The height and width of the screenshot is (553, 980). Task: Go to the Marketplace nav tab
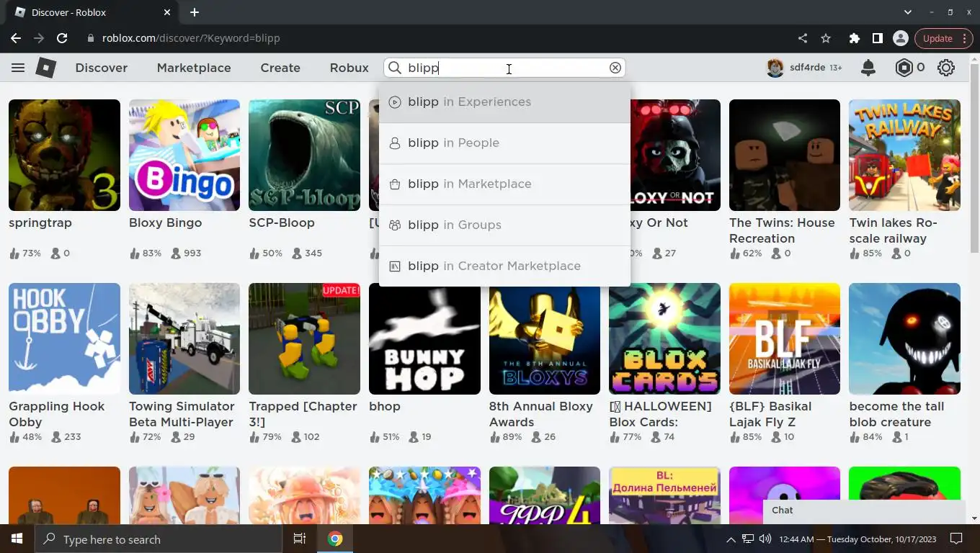click(x=194, y=68)
